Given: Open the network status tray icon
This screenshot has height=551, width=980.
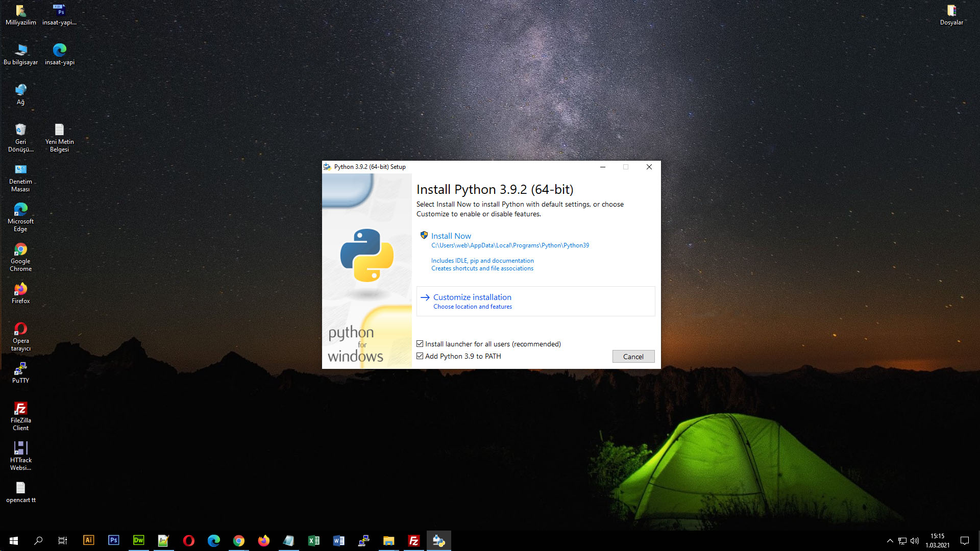Looking at the screenshot, I should click(x=902, y=541).
